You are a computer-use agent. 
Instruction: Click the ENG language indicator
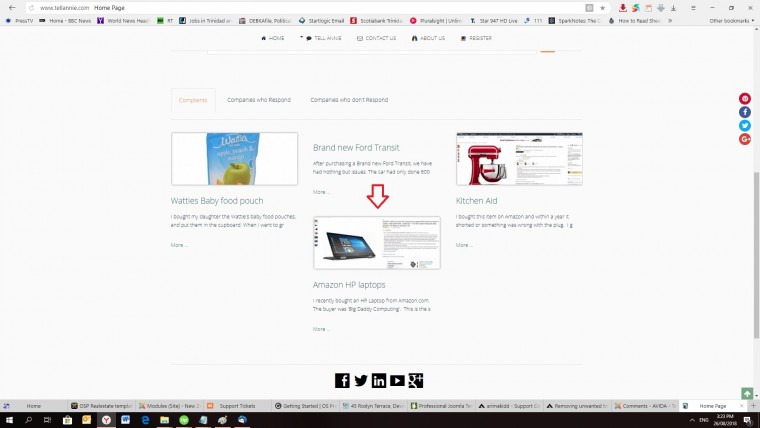704,420
